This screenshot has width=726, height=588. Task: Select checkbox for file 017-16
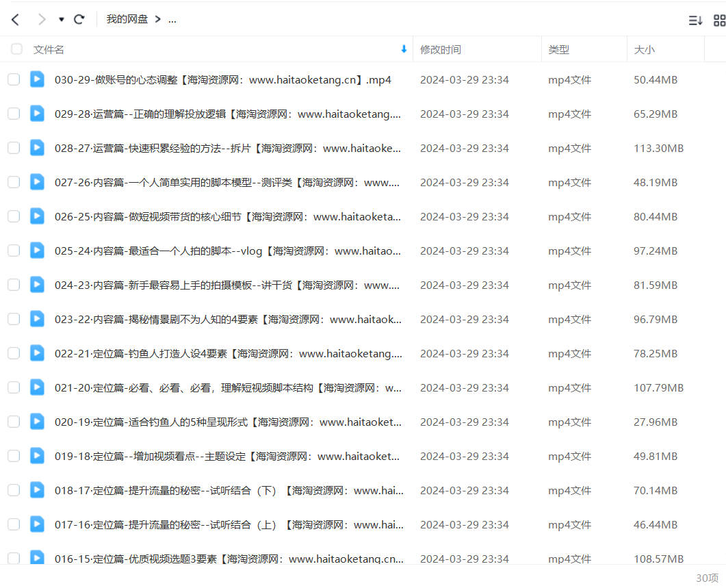pos(14,524)
